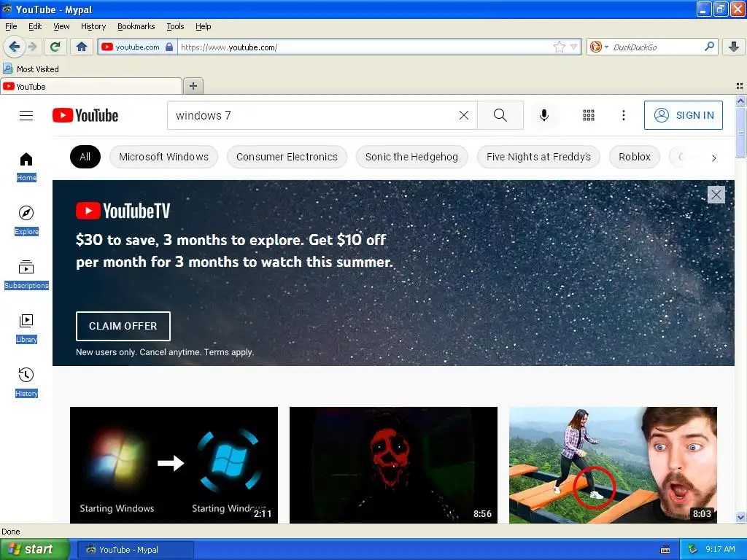Open the YouTube apps grid icon
This screenshot has width=747, height=560.
click(x=589, y=115)
